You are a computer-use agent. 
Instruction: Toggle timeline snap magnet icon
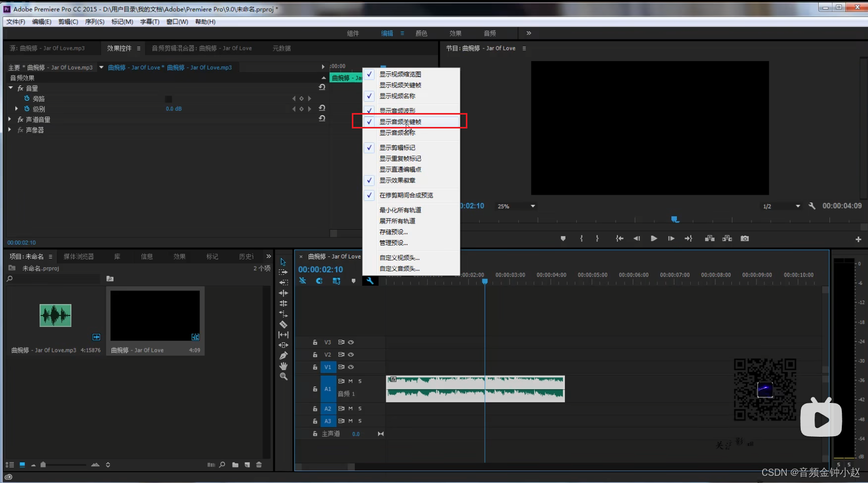tap(319, 281)
